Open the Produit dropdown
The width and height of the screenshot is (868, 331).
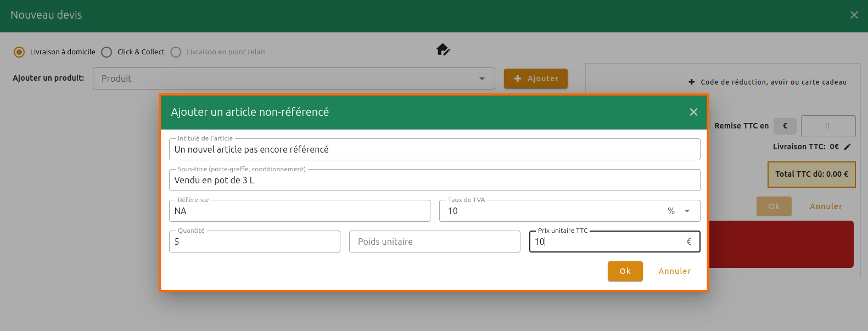294,78
